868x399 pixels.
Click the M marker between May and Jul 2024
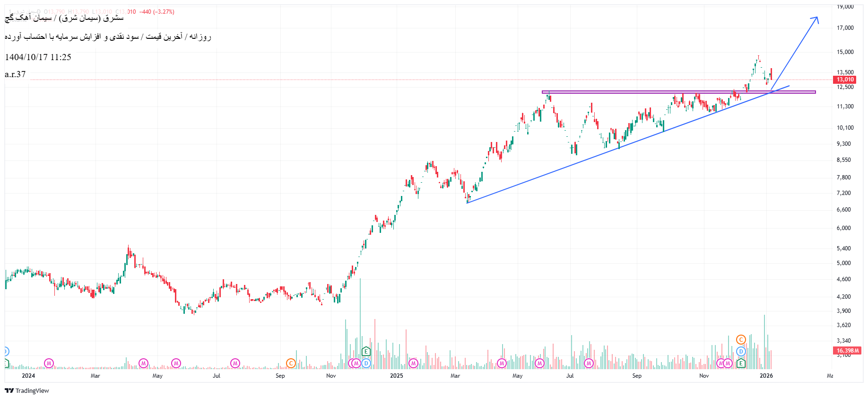click(x=176, y=364)
